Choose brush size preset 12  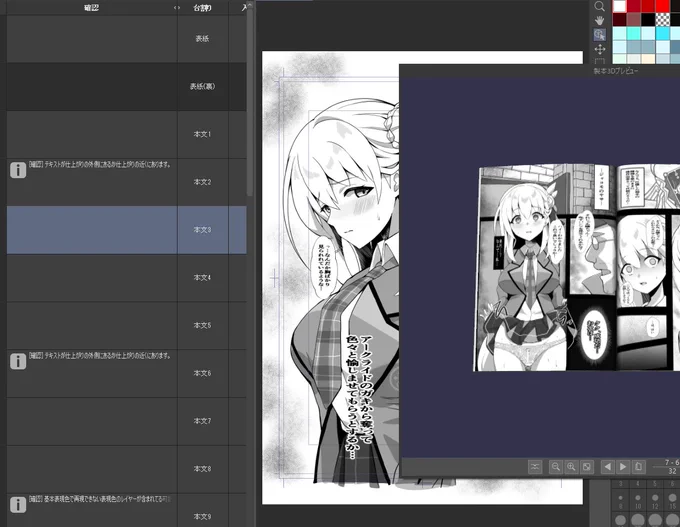click(x=655, y=501)
